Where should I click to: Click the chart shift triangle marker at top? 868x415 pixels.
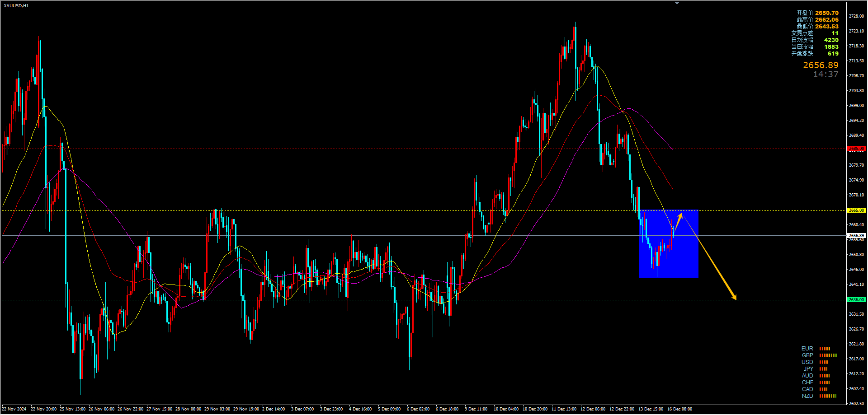click(x=677, y=3)
